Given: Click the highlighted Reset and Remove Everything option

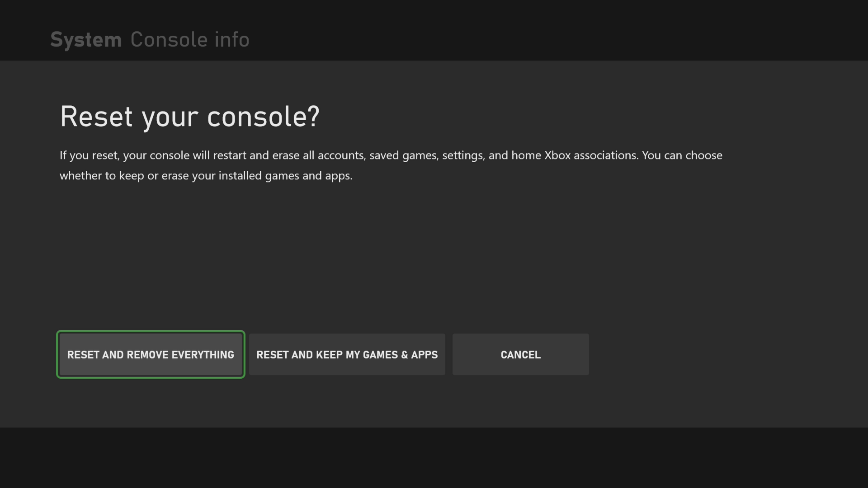Looking at the screenshot, I should pyautogui.click(x=150, y=354).
